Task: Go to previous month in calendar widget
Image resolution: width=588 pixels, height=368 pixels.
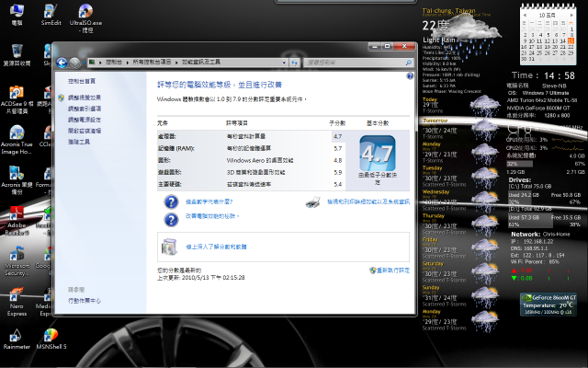Action: pos(525,16)
